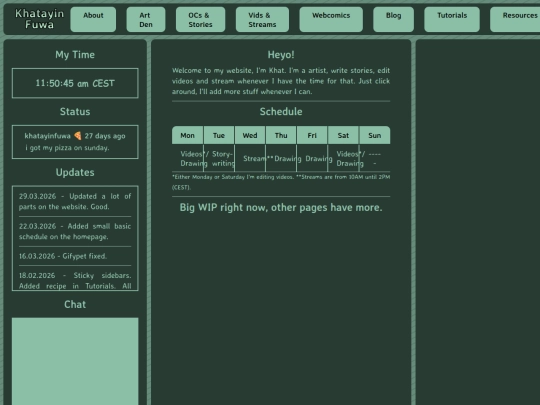Select the Sun schedule header

pyautogui.click(x=375, y=135)
